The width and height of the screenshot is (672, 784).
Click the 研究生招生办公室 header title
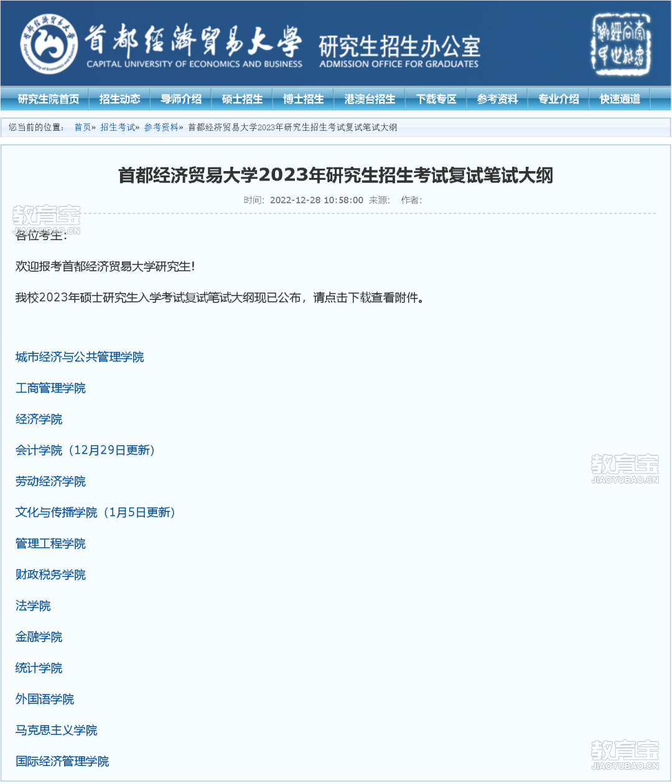(x=399, y=46)
